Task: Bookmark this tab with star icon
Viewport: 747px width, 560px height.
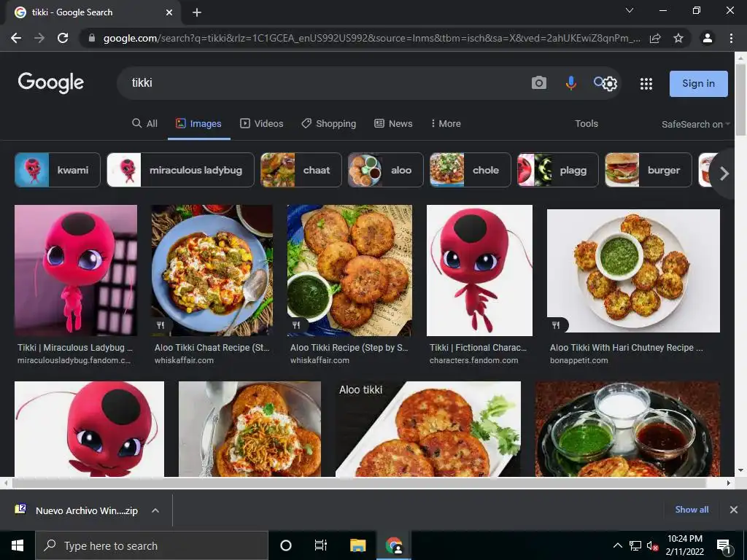Action: point(678,38)
